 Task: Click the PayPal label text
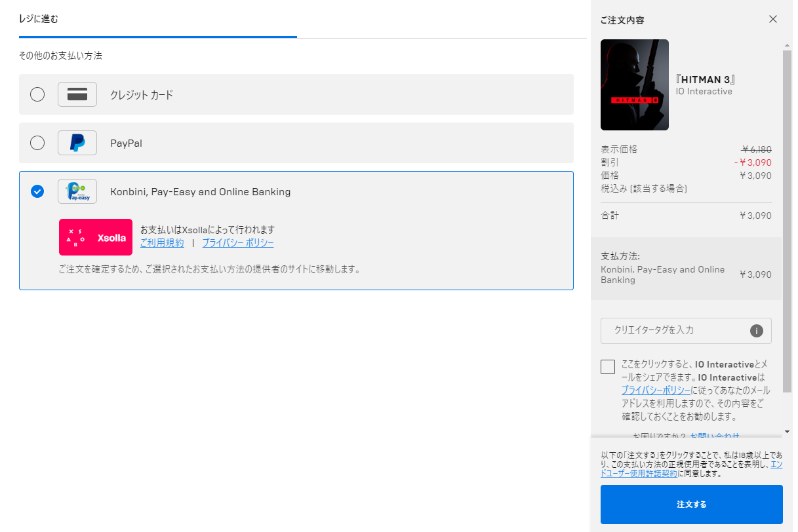coord(126,143)
